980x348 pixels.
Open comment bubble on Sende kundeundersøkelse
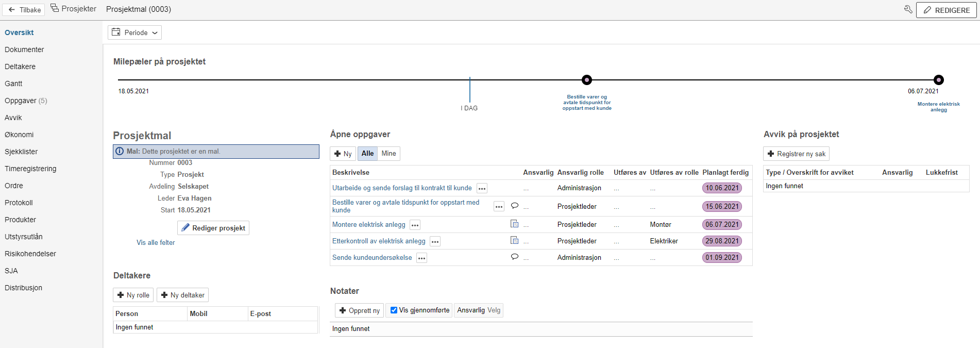[514, 257]
